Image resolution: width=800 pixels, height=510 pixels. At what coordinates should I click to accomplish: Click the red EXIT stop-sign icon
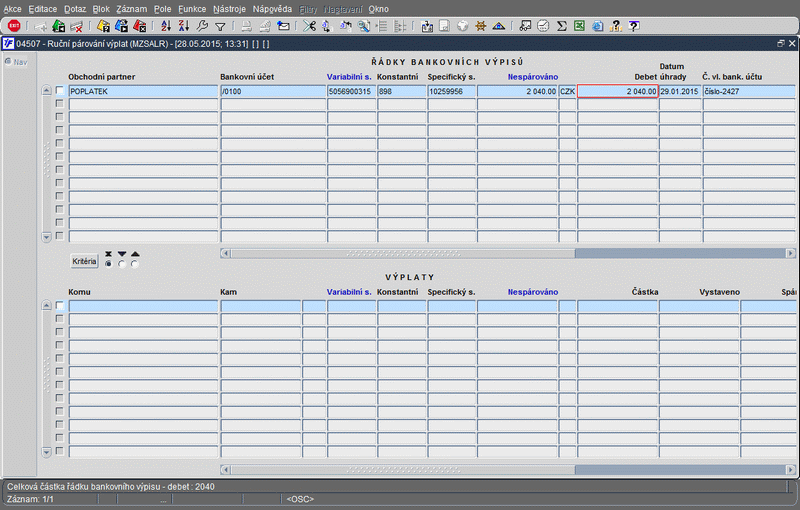point(14,26)
